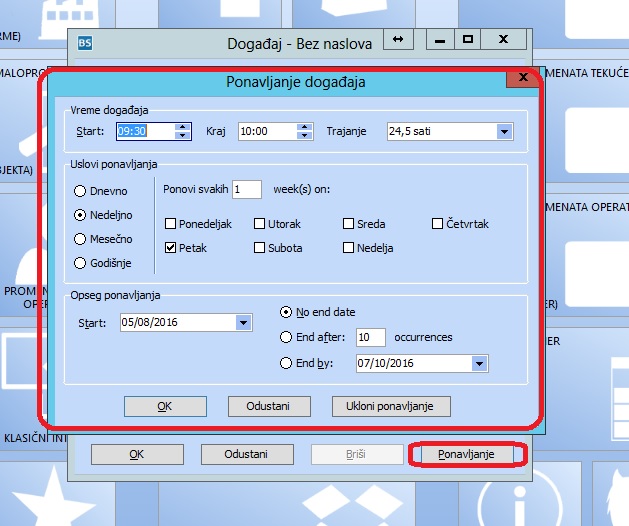Click the Ponovi svakih weeks input field
629x526 pixels.
click(x=246, y=189)
